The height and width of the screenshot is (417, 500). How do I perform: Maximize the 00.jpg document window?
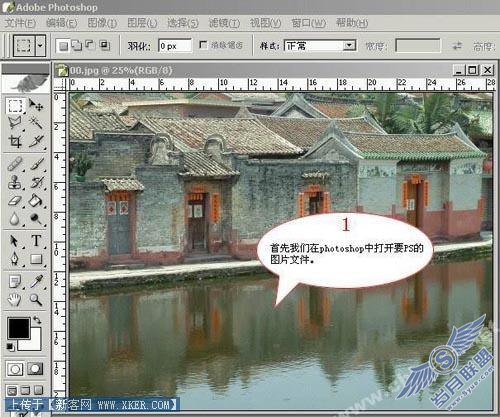tap(472, 70)
